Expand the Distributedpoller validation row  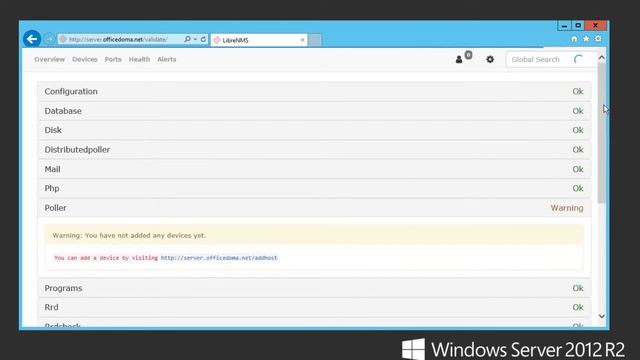coord(314,150)
